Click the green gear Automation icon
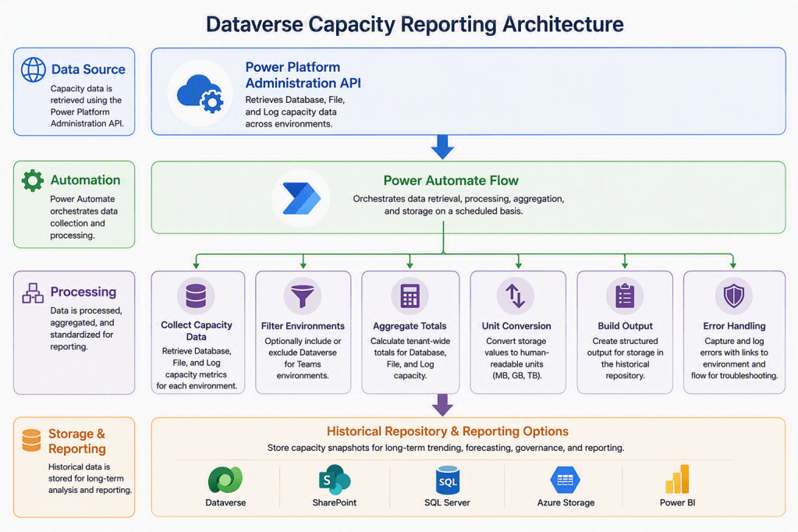This screenshot has height=532, width=798. point(33,180)
